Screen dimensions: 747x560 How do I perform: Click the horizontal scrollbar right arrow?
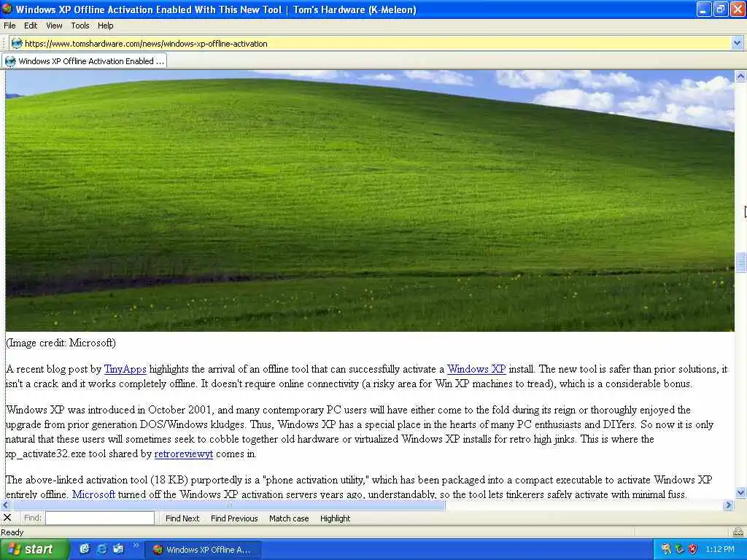coord(729,505)
